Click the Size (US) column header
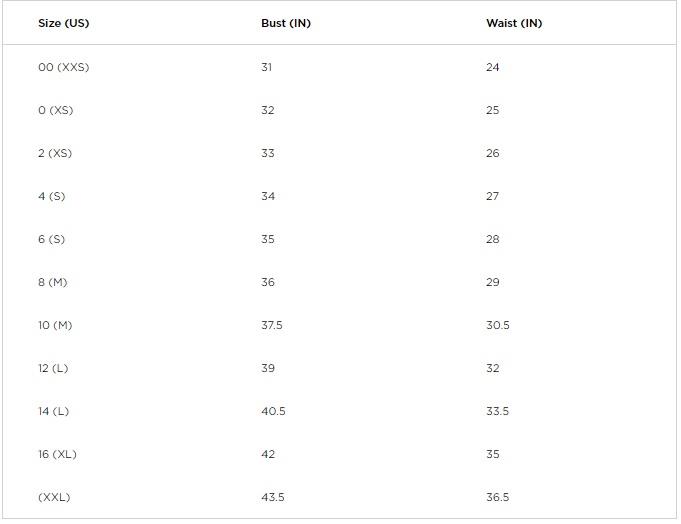This screenshot has width=681, height=524. pos(63,23)
